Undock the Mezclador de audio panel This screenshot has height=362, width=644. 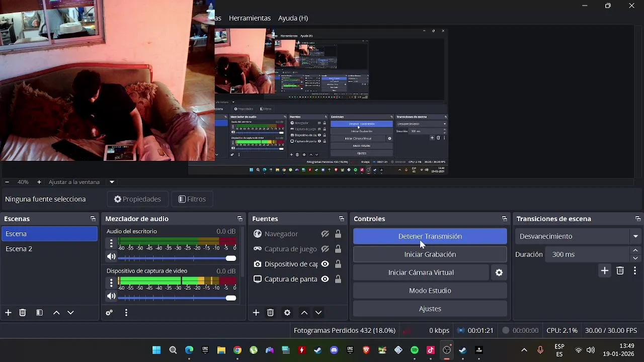(x=240, y=219)
